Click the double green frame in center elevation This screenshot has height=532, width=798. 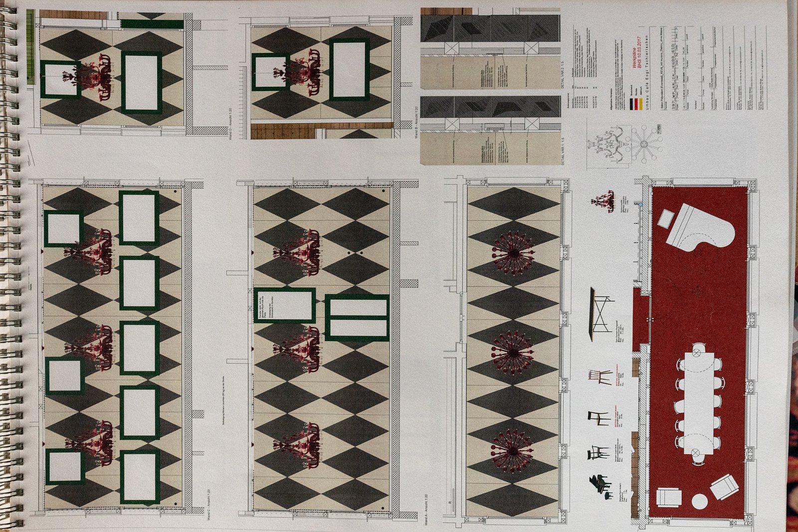click(x=357, y=318)
